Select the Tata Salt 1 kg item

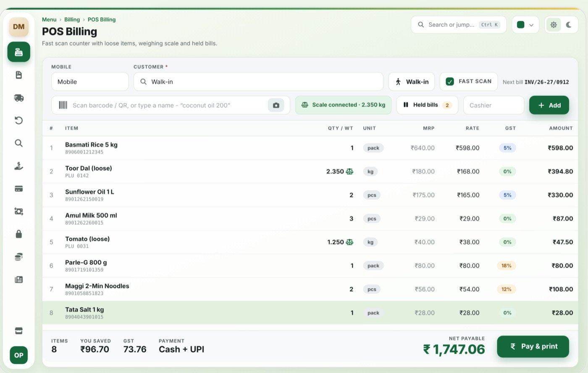(310, 313)
